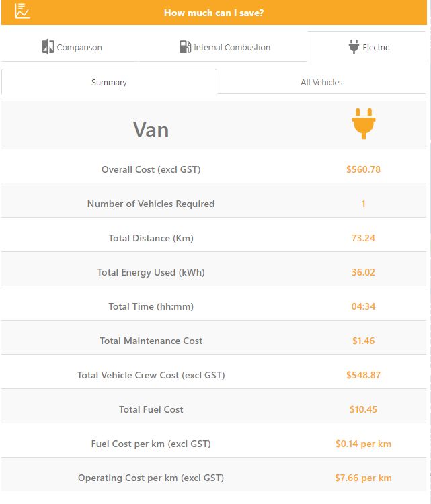Image resolution: width=431 pixels, height=504 pixels.
Task: Click Total Energy Used value 36.02
Action: pos(364,272)
